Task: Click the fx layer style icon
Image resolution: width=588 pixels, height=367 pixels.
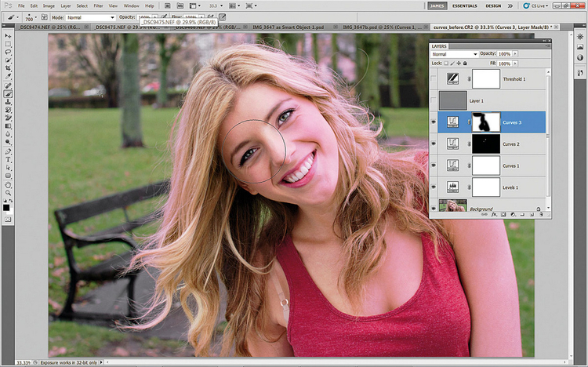Action: point(494,215)
